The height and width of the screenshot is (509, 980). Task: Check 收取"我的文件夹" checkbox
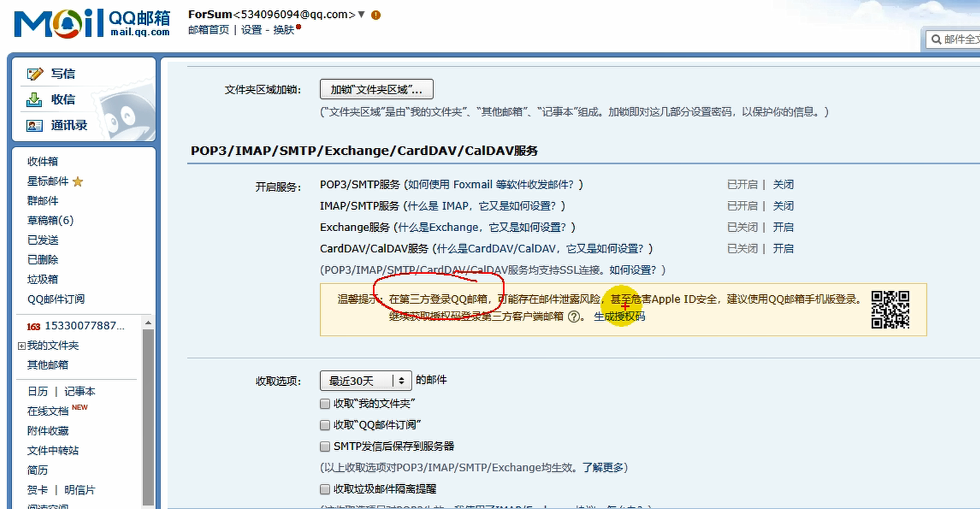(x=325, y=404)
